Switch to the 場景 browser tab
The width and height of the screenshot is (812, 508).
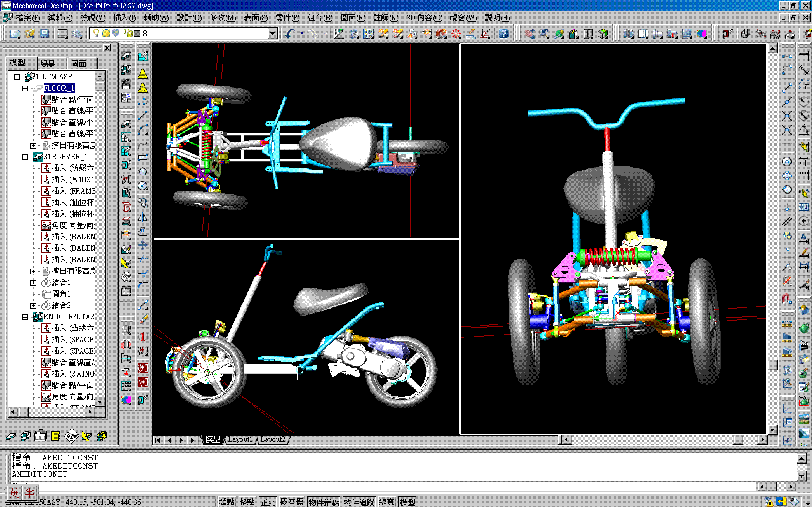[x=48, y=63]
